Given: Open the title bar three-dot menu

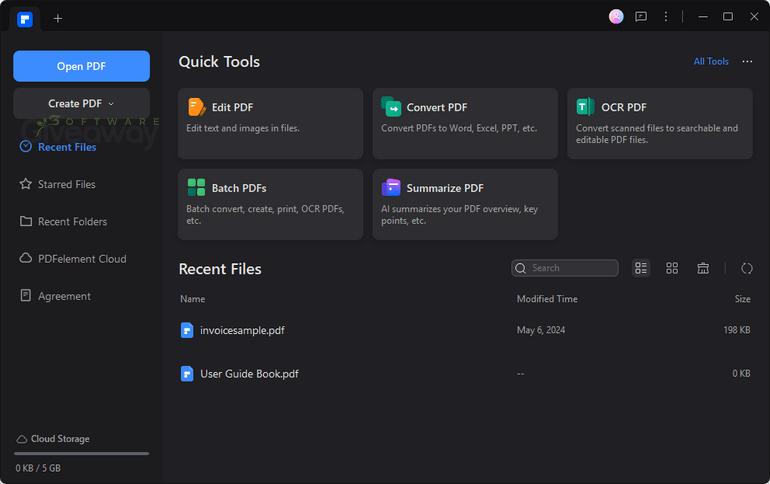Looking at the screenshot, I should click(x=665, y=17).
